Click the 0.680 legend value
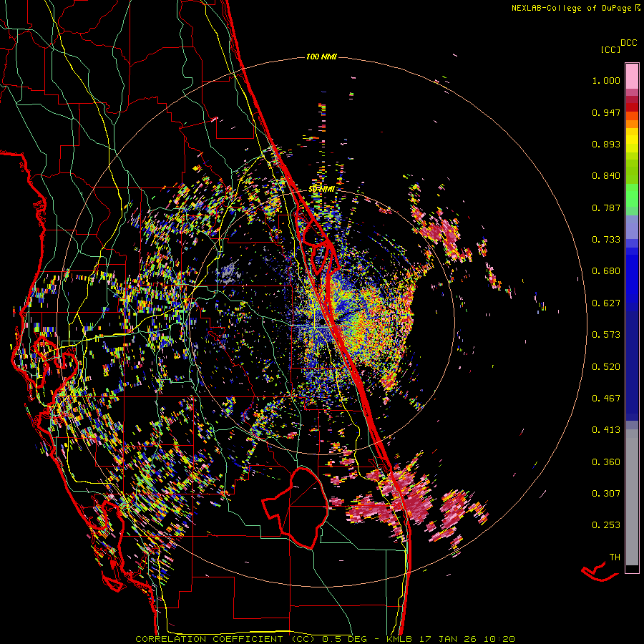Viewport: 644px width, 644px height. click(x=606, y=271)
